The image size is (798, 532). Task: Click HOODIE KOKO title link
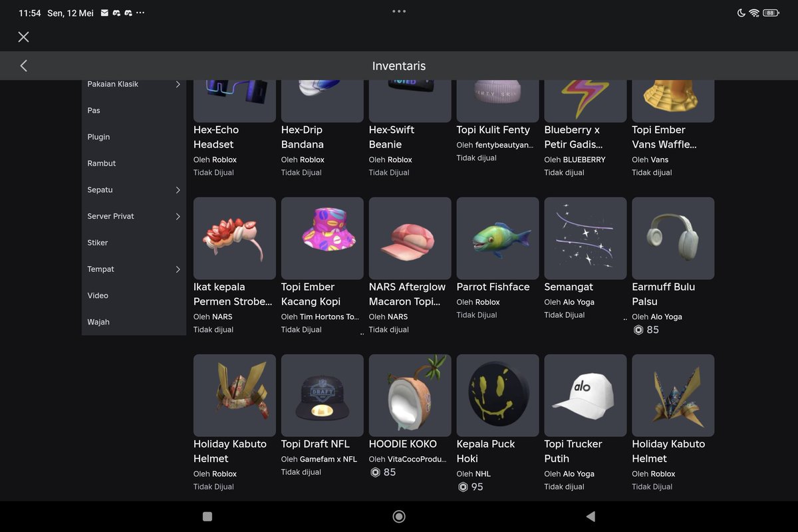pyautogui.click(x=403, y=444)
